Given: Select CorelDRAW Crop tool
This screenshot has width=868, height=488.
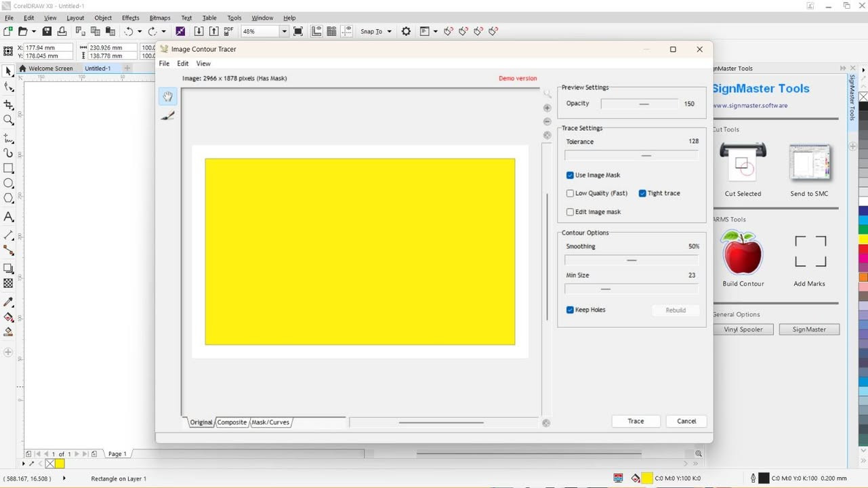Looking at the screenshot, I should tap(9, 104).
